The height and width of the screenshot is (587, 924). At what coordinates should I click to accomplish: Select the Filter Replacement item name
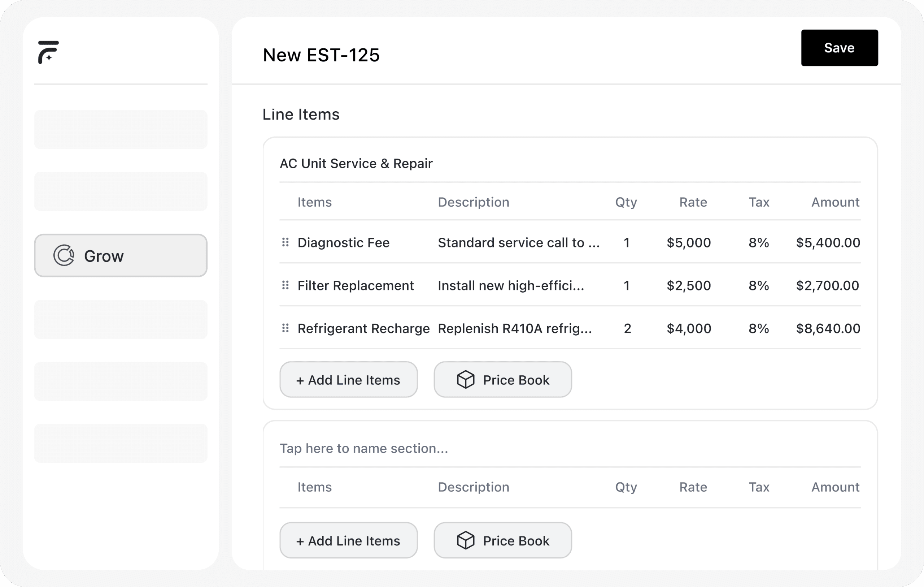click(x=355, y=286)
